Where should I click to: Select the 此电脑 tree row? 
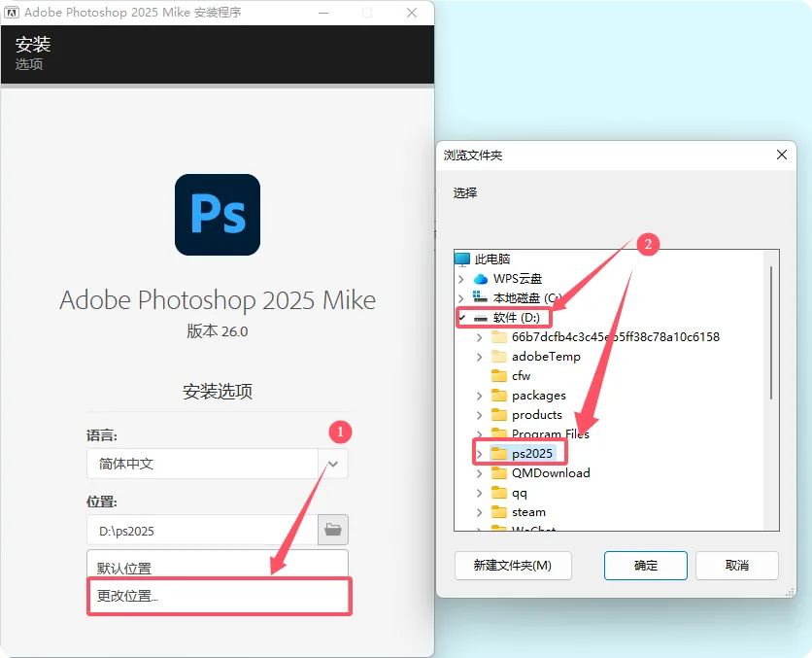492,260
